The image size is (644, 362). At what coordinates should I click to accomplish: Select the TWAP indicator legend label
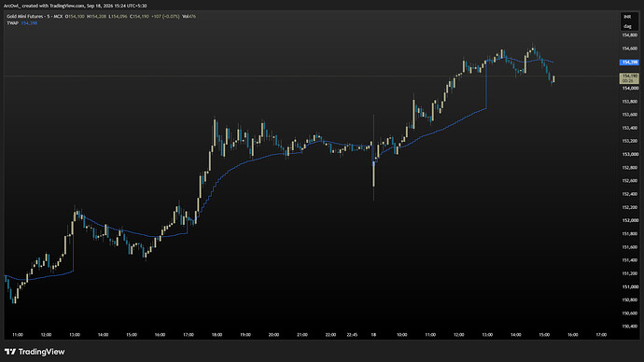[x=12, y=23]
